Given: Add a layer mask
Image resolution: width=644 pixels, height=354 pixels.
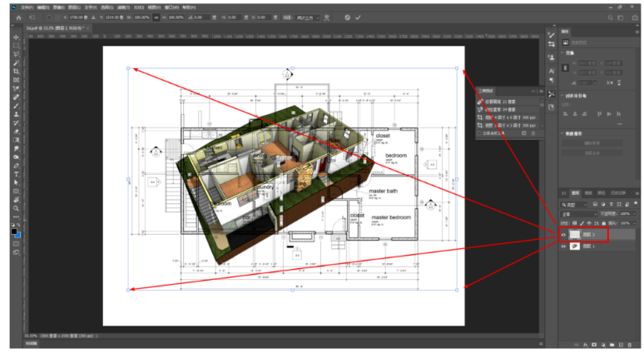Looking at the screenshot, I should pyautogui.click(x=594, y=345).
